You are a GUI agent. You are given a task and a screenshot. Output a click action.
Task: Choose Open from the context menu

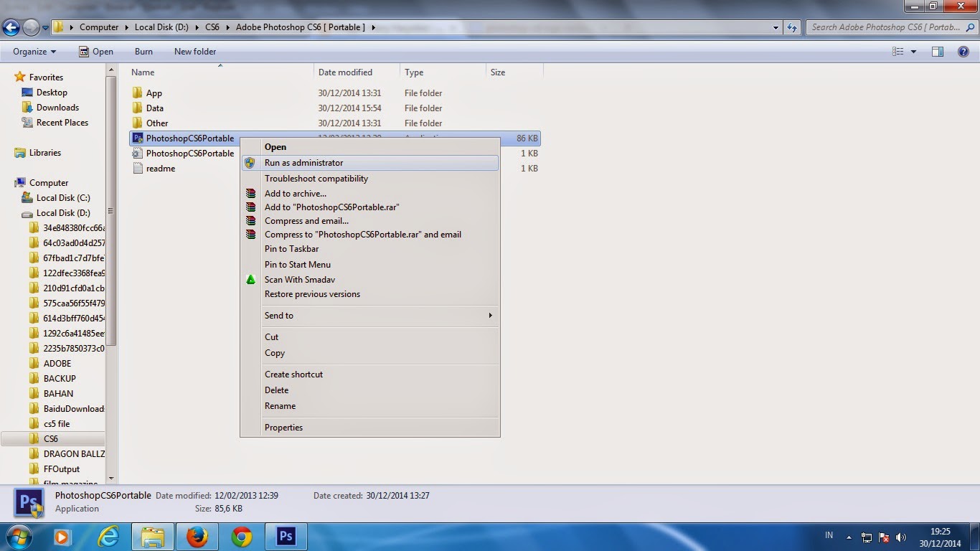pos(370,147)
